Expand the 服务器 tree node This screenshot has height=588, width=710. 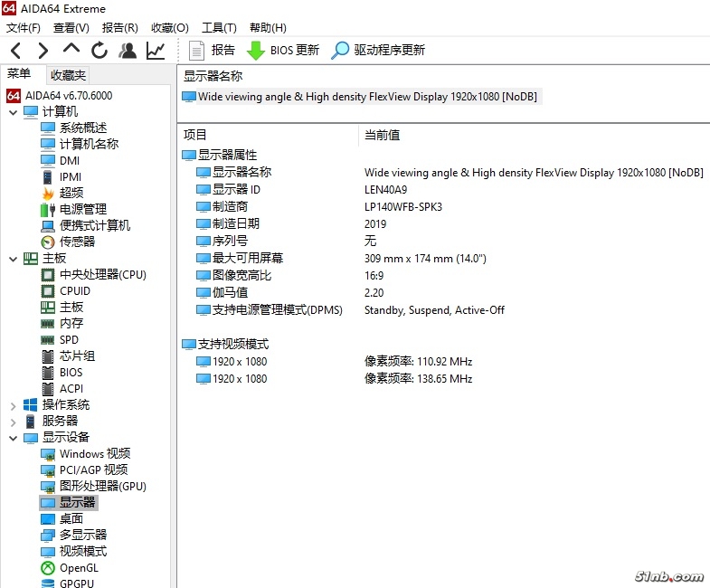pyautogui.click(x=13, y=422)
